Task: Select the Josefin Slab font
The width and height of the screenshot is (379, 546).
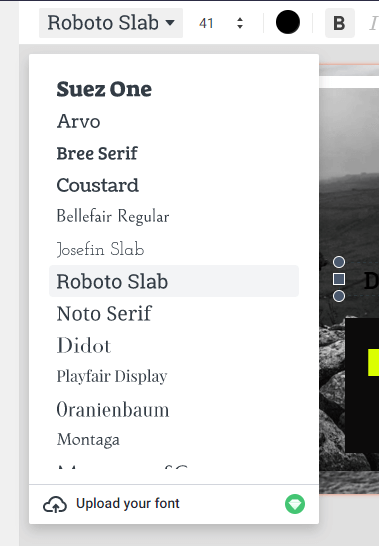Action: click(100, 249)
